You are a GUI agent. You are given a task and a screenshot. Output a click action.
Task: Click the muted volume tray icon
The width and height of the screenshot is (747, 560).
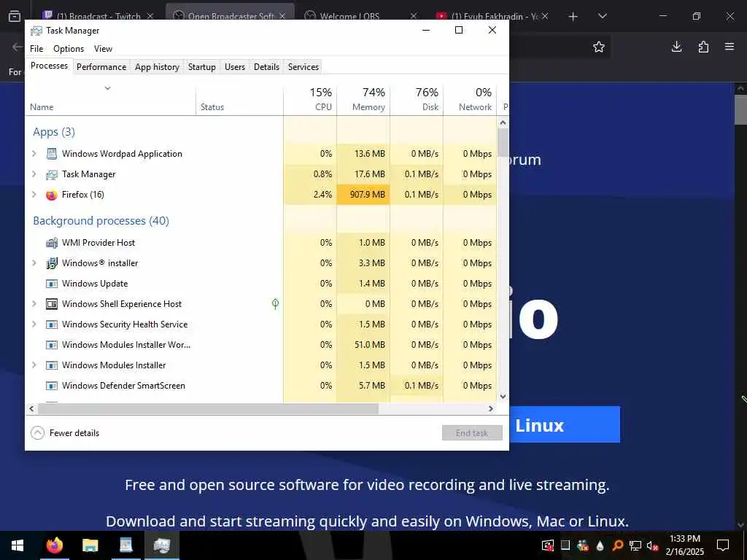(x=652, y=545)
